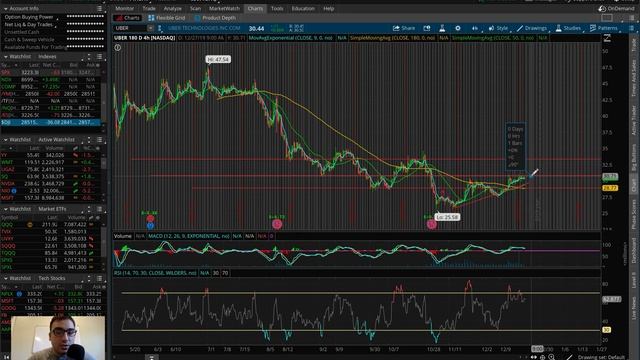The image size is (640, 360).
Task: Open the Tech Stocks watchlist menu icon
Action: coord(100,278)
